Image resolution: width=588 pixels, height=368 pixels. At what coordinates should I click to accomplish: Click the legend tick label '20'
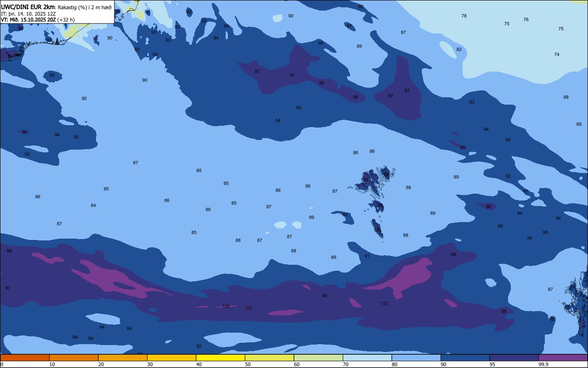[101, 364]
